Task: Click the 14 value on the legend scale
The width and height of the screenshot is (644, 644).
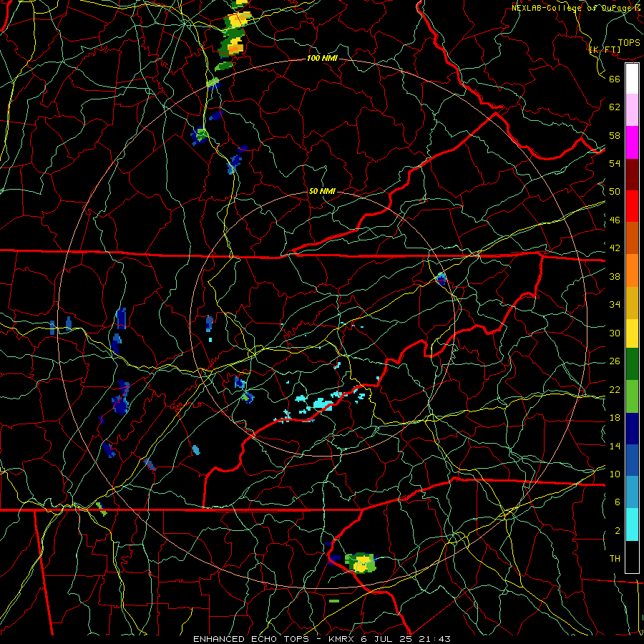Action: pos(615,446)
